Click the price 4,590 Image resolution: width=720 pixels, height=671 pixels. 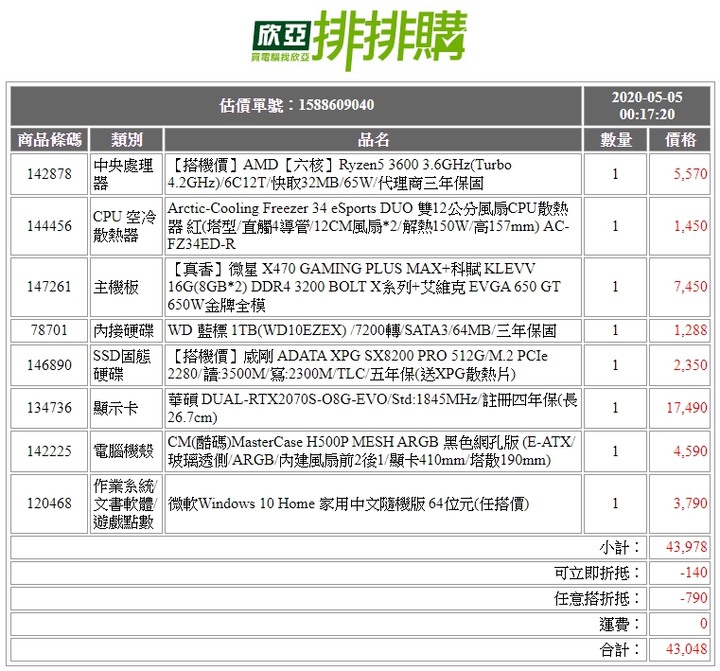coord(690,451)
